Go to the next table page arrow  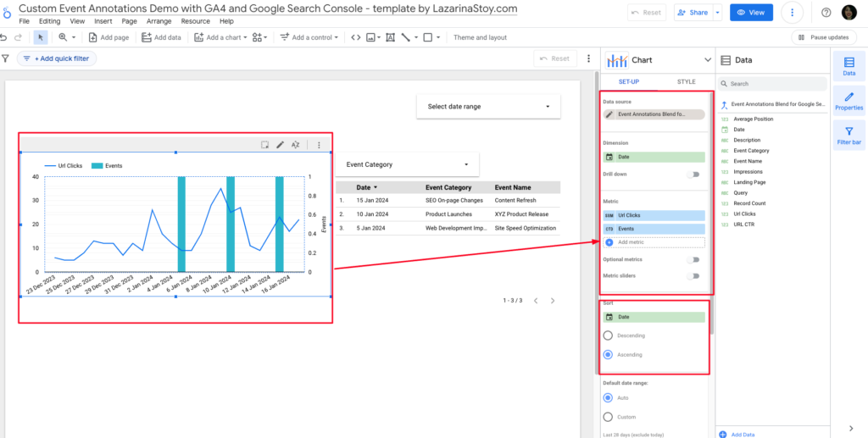point(553,301)
